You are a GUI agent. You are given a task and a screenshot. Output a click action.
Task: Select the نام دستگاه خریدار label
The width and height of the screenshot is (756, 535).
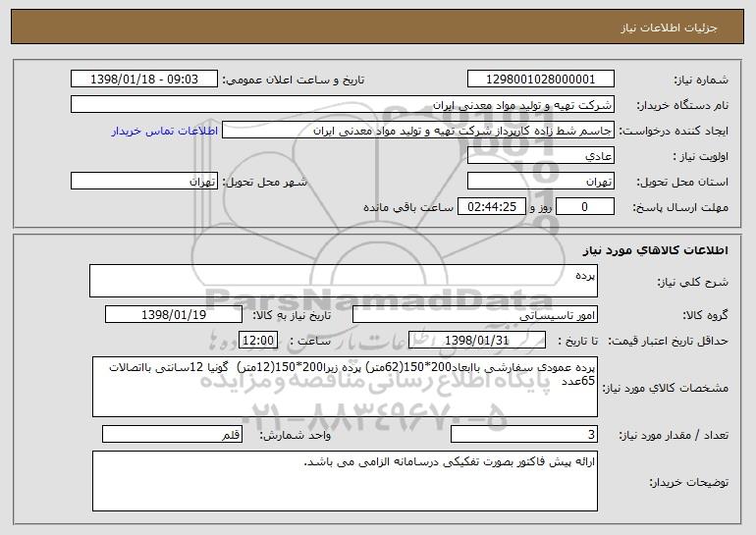tap(682, 106)
